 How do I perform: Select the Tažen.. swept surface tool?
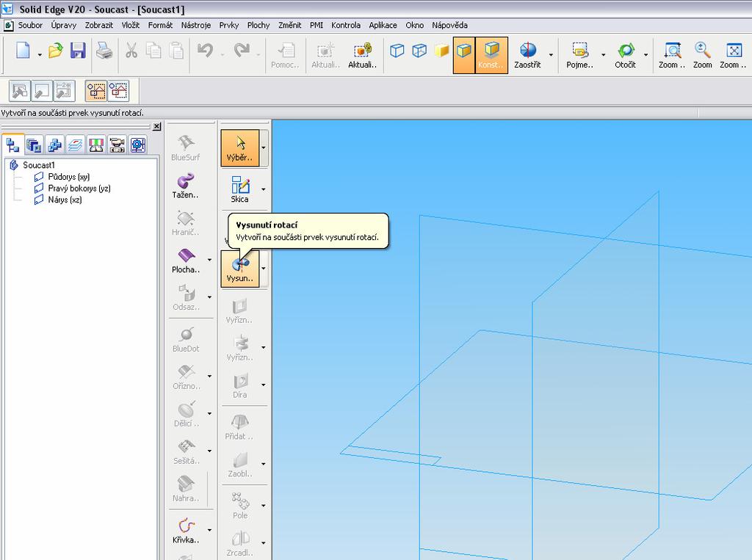pos(186,186)
